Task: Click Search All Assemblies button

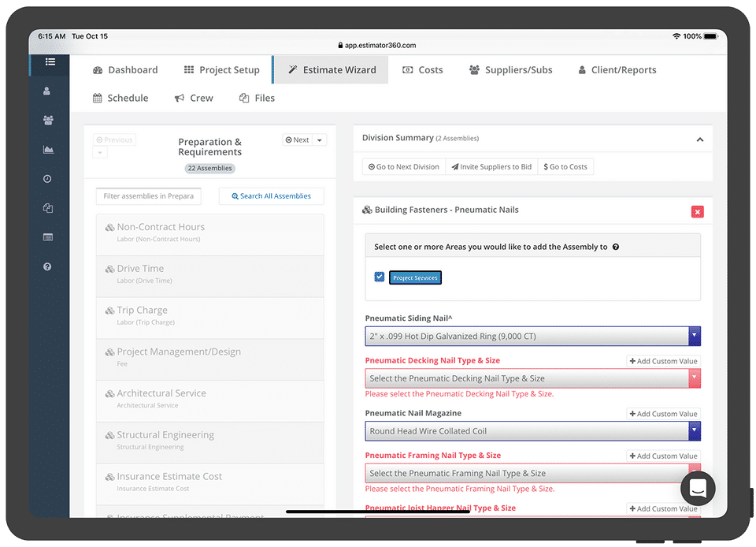Action: [272, 196]
